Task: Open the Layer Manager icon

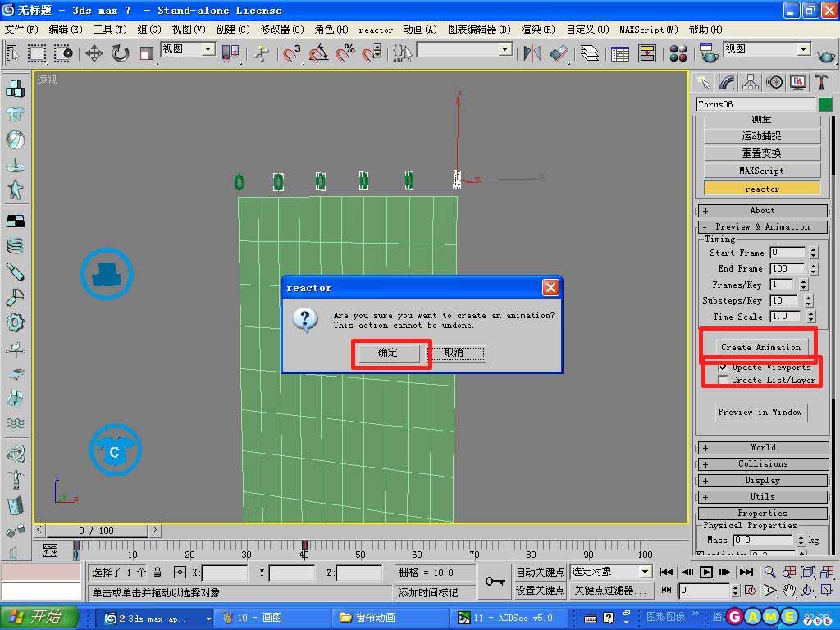Action: [590, 53]
